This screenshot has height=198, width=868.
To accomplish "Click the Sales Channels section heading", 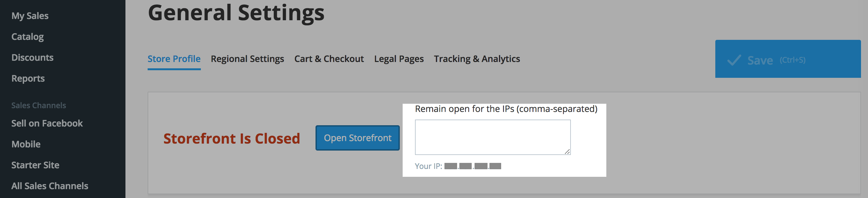I will [x=39, y=105].
